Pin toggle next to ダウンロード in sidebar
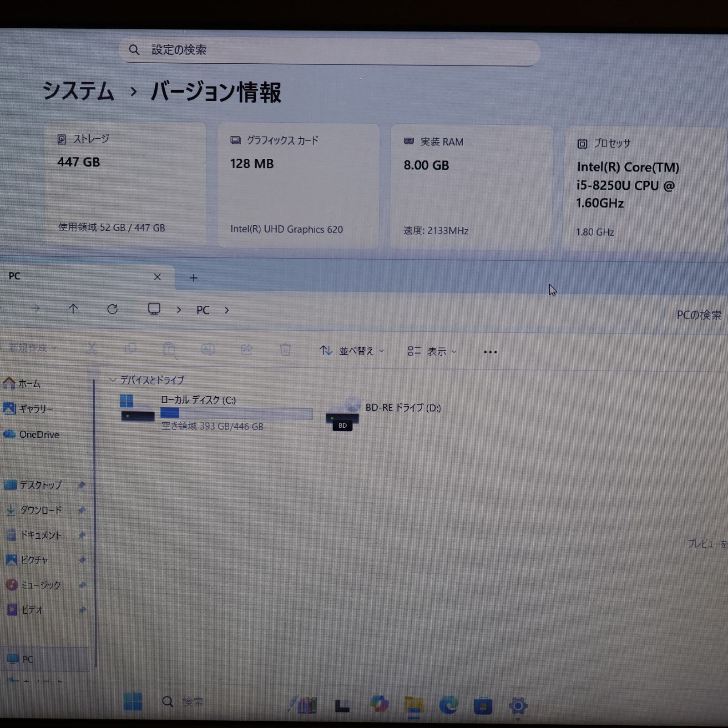The width and height of the screenshot is (728, 728). point(81,511)
